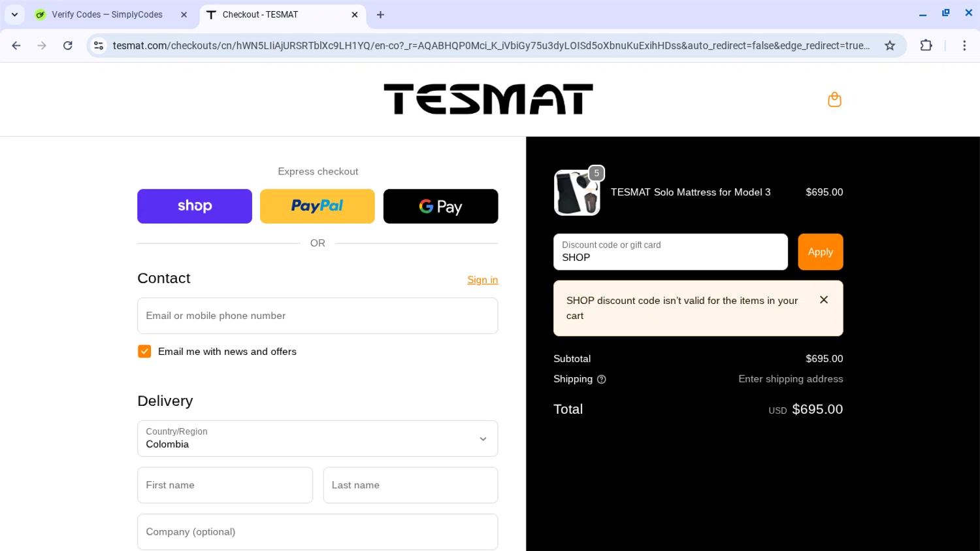Go back to the previous page

16,46
